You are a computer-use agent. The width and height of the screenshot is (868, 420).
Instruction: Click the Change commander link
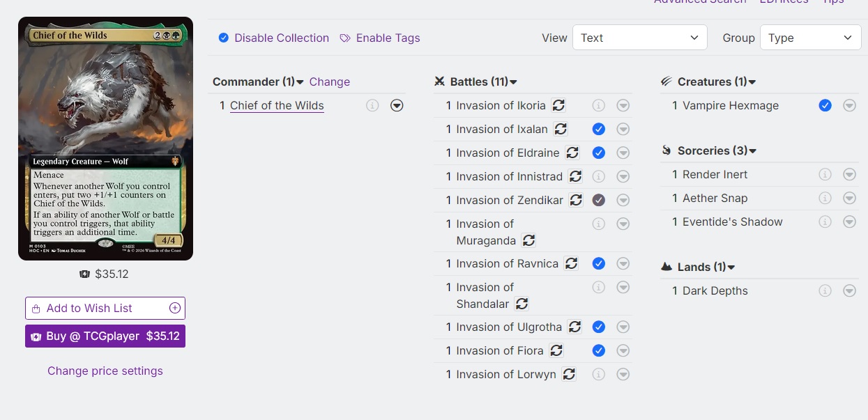pos(330,81)
